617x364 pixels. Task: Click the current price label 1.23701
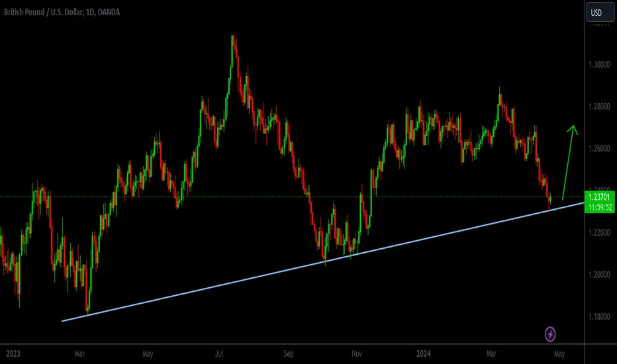599,197
